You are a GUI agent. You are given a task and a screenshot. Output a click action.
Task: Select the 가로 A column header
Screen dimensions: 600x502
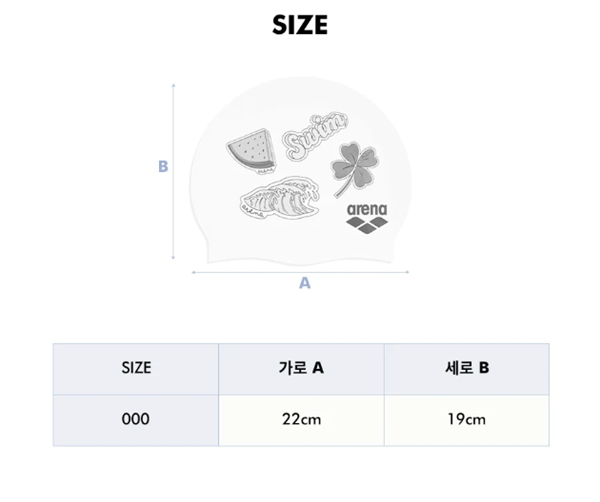coord(301,369)
